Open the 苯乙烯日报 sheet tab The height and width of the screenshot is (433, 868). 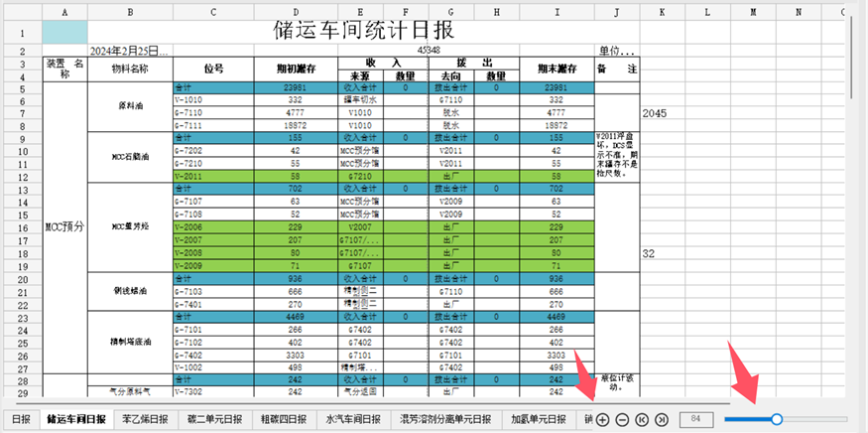click(145, 419)
